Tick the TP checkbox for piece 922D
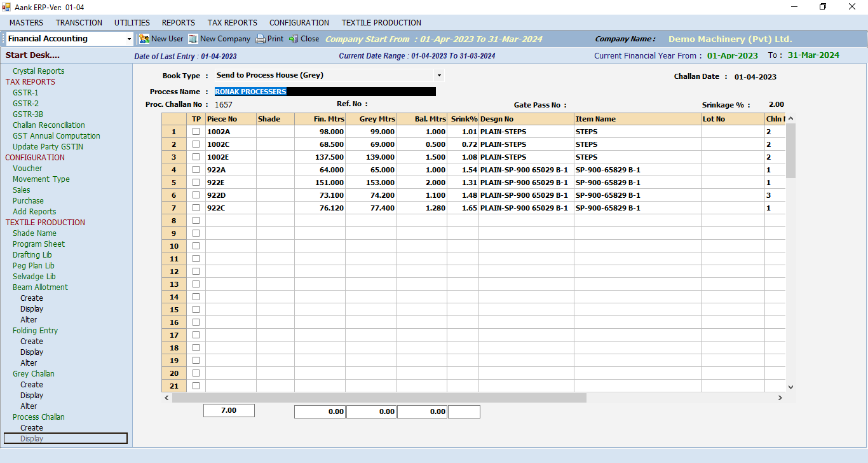 (196, 195)
